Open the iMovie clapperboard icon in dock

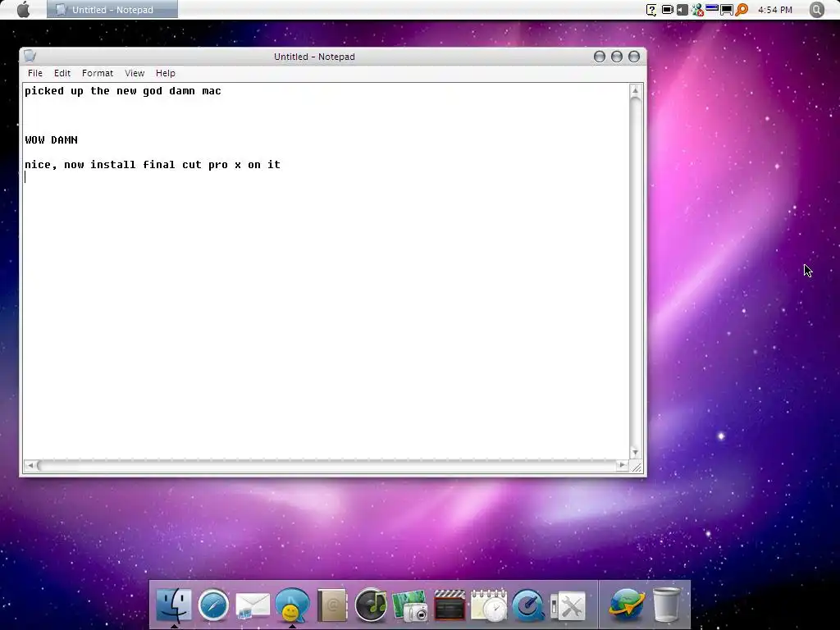pos(450,605)
